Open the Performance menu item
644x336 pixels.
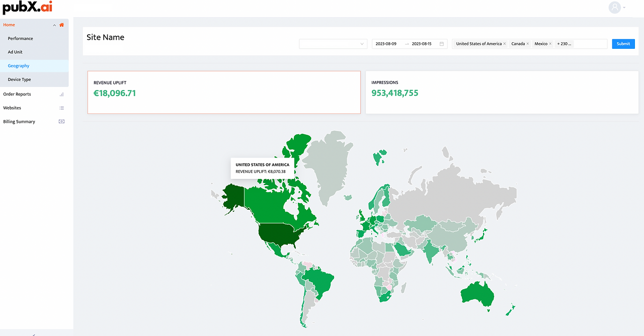(x=20, y=38)
